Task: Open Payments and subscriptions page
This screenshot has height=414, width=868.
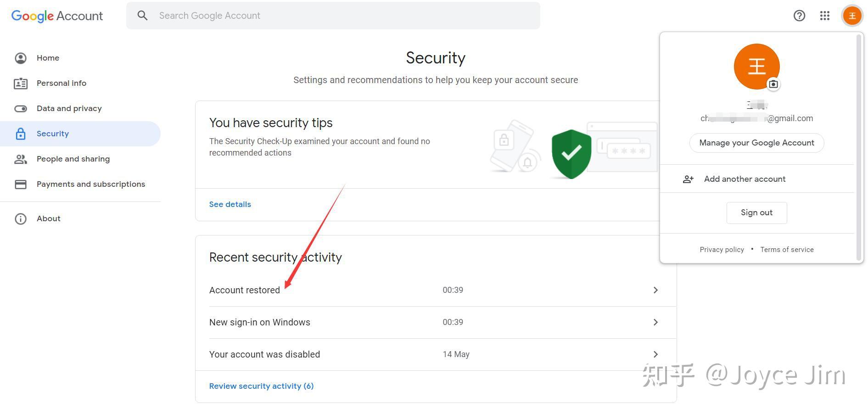Action: click(x=90, y=184)
